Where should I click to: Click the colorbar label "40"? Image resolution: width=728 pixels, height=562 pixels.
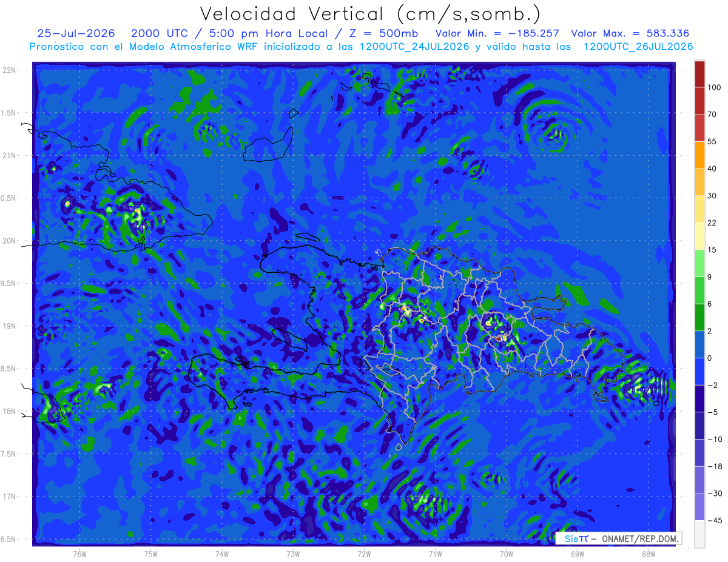click(x=712, y=169)
